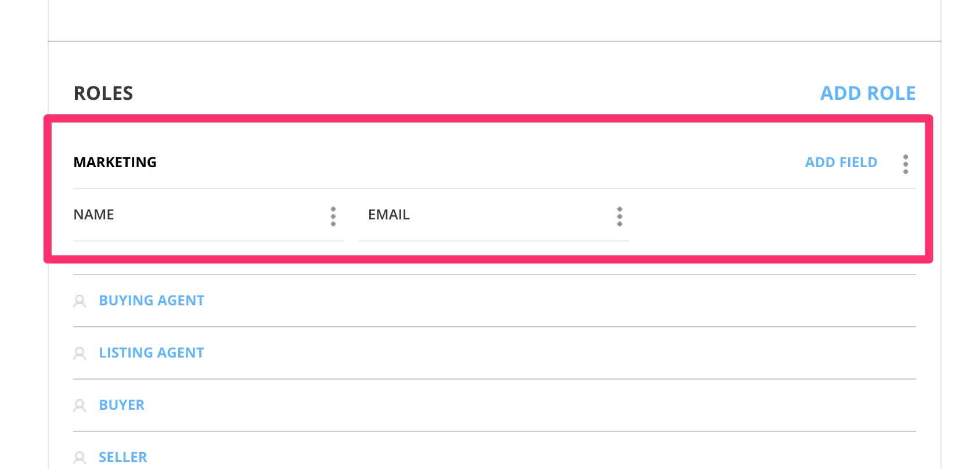Add a field to the MARKETING role
Screen dimensions: 980x469
841,163
